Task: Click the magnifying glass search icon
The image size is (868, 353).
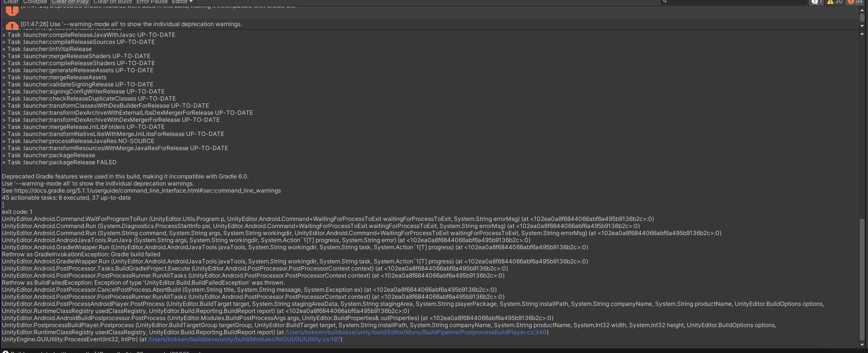Action: click(665, 2)
